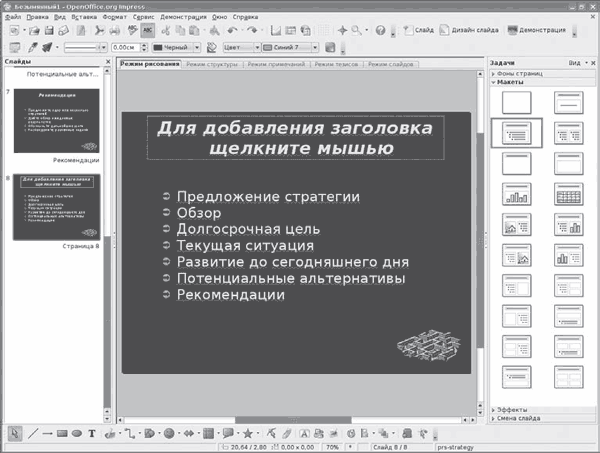The image size is (600, 453).
Task: Open the line color 'Черный' dropdown
Action: (x=176, y=47)
